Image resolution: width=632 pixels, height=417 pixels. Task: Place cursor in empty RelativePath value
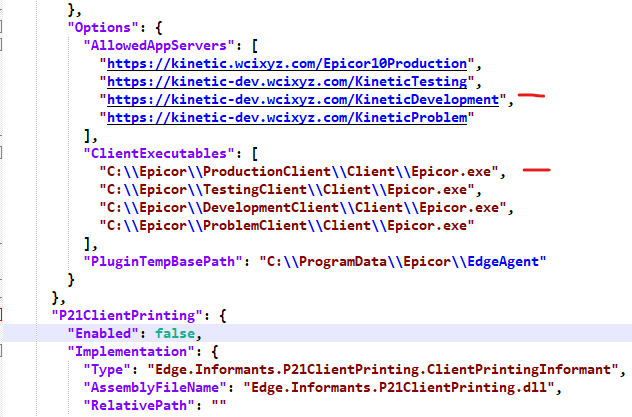219,405
